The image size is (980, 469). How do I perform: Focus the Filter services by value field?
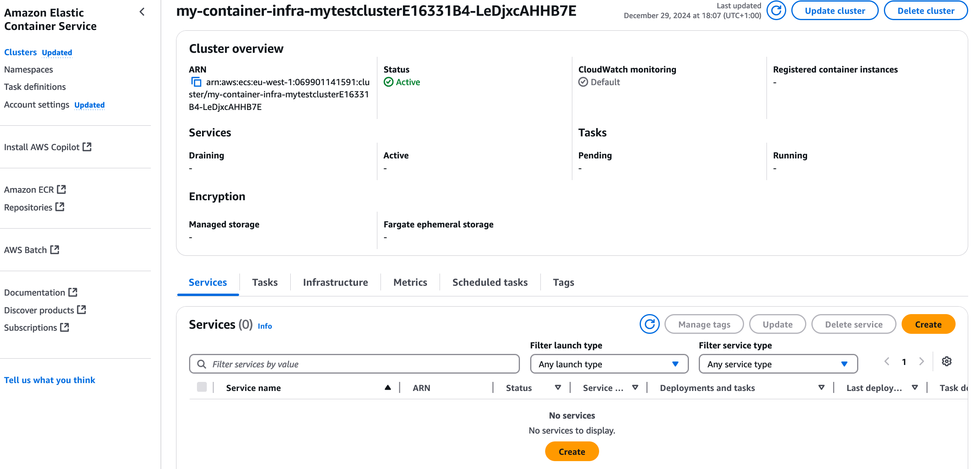click(354, 364)
